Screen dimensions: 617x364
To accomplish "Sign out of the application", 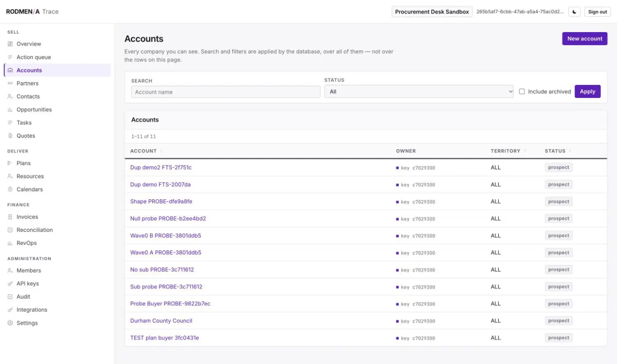I will tap(598, 12).
